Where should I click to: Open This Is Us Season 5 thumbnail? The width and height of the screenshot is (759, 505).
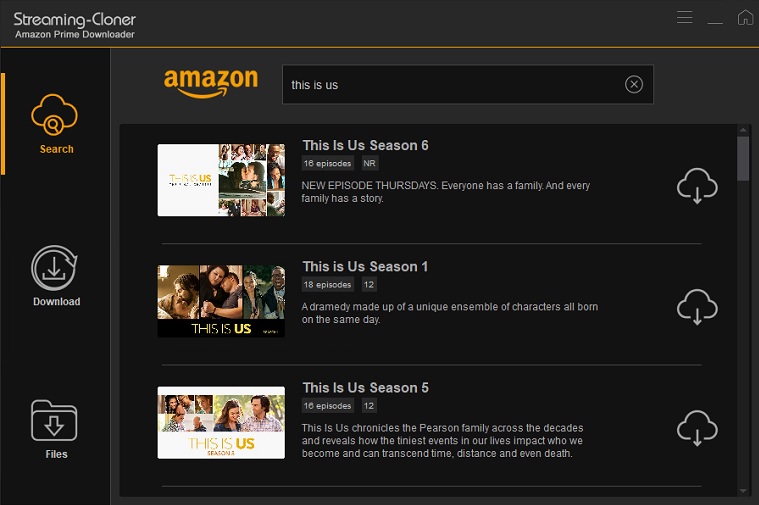pyautogui.click(x=221, y=422)
